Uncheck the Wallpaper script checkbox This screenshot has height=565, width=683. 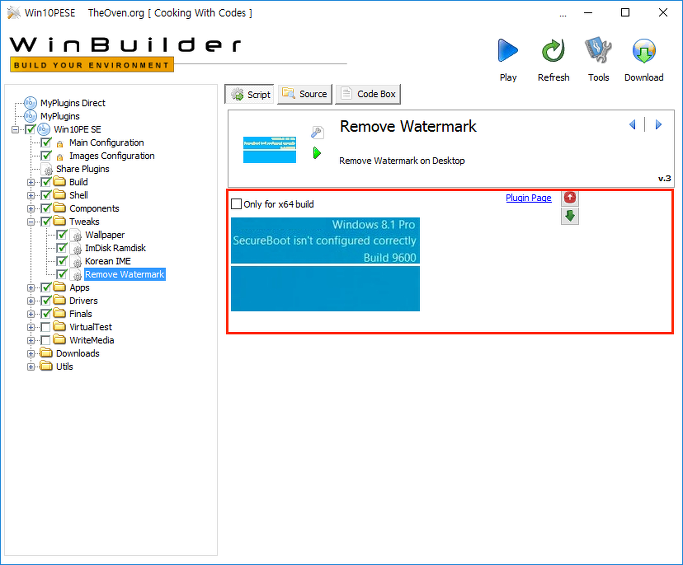(61, 235)
